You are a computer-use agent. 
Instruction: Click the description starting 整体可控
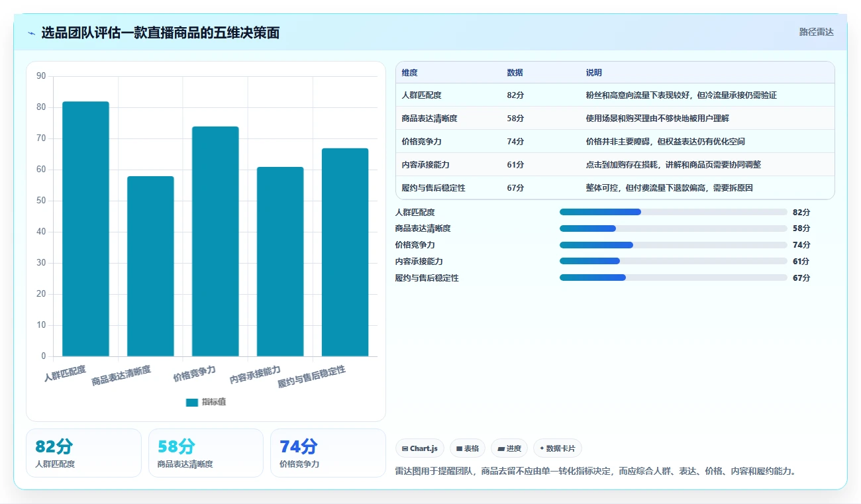tap(669, 188)
